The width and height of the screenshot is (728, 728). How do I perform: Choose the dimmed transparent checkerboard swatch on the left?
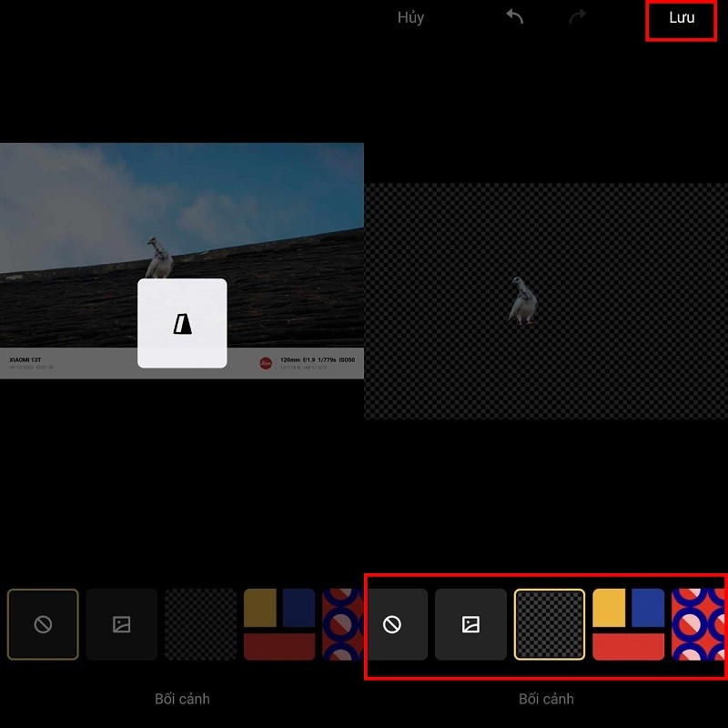click(200, 624)
